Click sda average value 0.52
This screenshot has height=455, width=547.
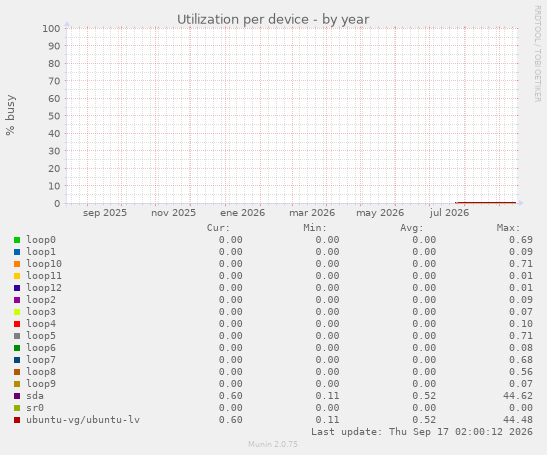tap(424, 396)
